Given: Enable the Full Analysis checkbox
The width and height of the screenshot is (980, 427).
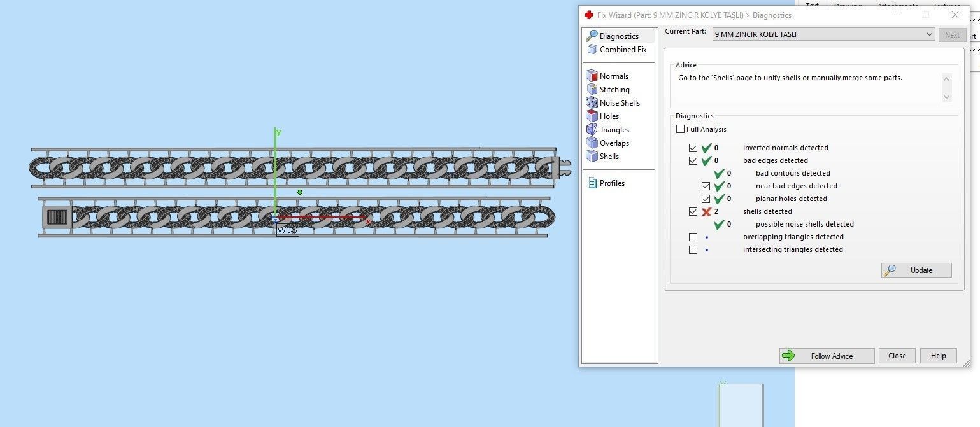Looking at the screenshot, I should tap(680, 129).
